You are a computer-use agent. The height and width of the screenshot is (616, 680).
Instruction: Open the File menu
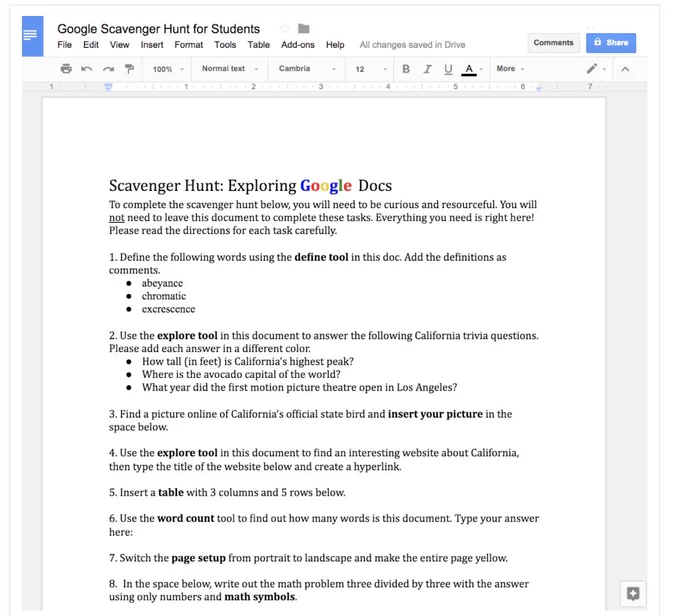[x=65, y=45]
